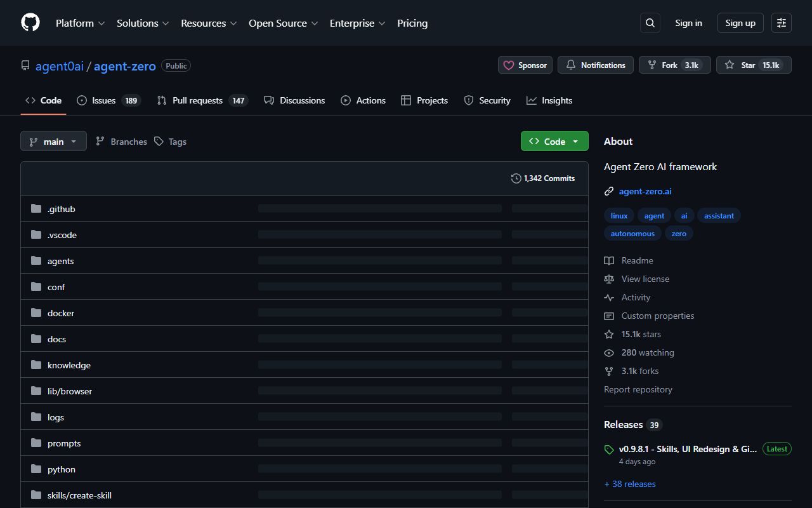Click the Sign up button

click(740, 22)
